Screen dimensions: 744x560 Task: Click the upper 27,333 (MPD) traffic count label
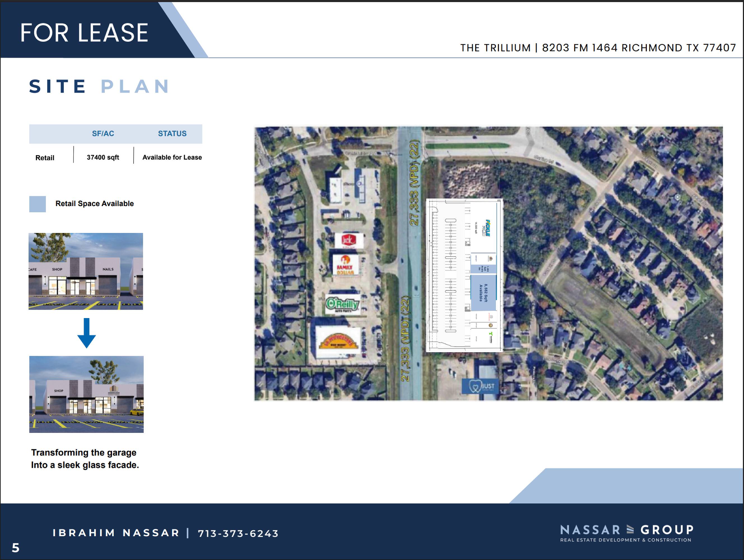click(414, 182)
